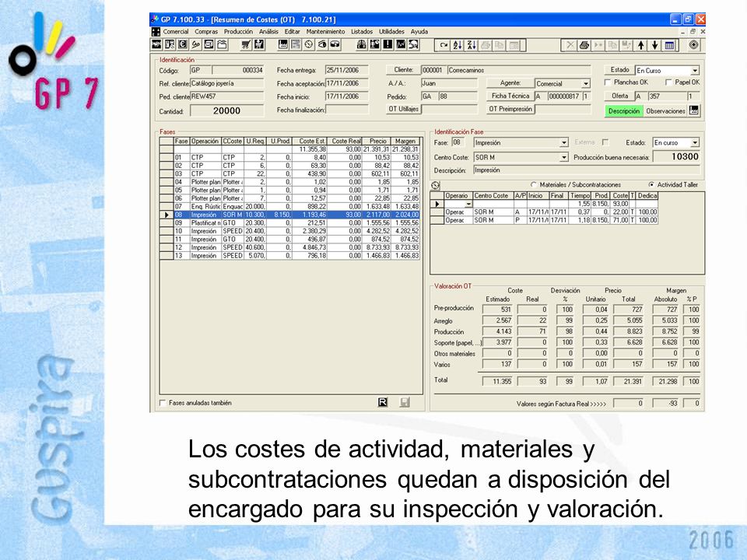Click the eye toolbar icon
Screen dimensions: 747x560
click(x=322, y=45)
